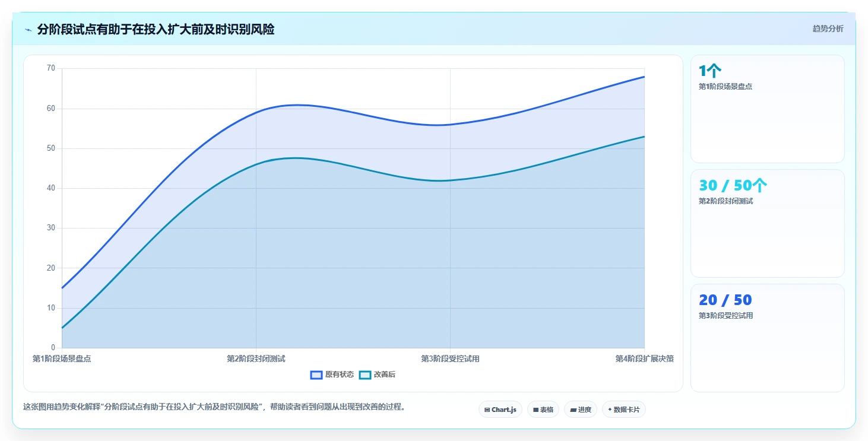Click the chart title 分阶段试点有助于在投入扩大前及时识别风险
Screen dimensions: 868x441
156,29
